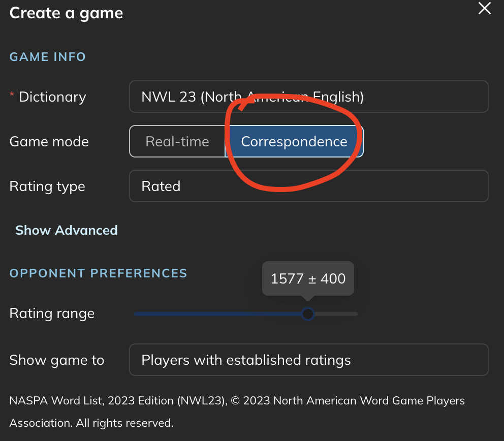Click the filled part of the Rating range track

tap(218, 314)
